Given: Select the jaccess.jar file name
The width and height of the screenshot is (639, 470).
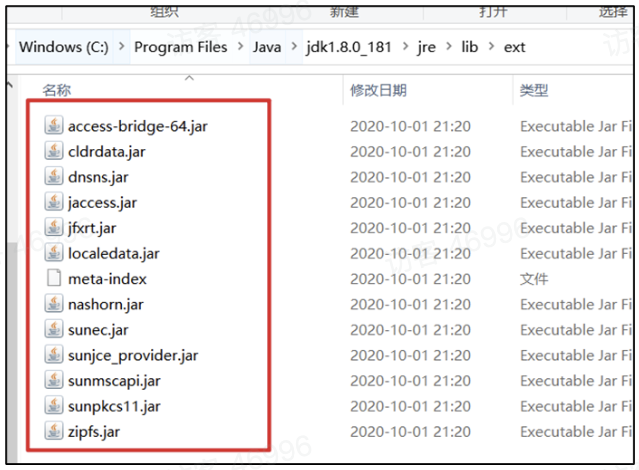Looking at the screenshot, I should point(102,203).
